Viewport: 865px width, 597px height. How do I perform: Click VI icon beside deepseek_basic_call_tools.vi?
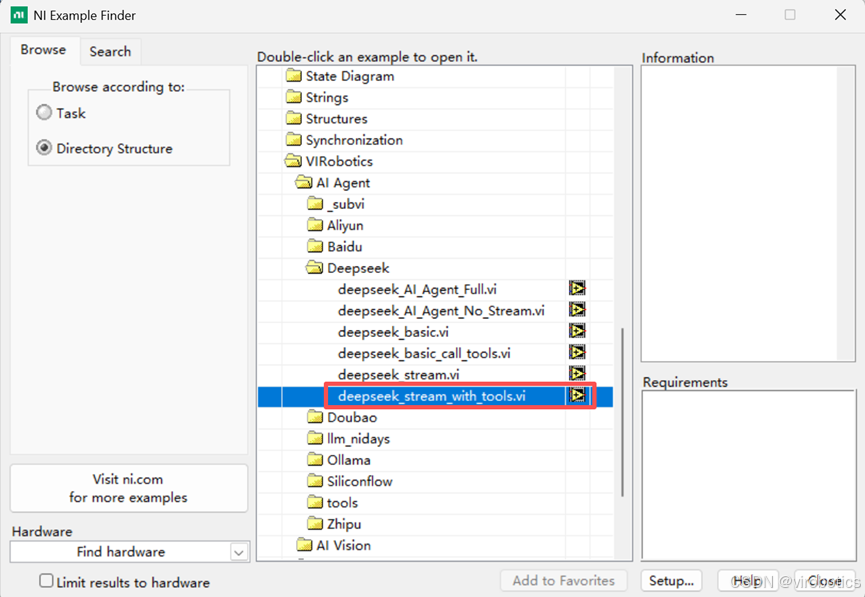point(577,353)
